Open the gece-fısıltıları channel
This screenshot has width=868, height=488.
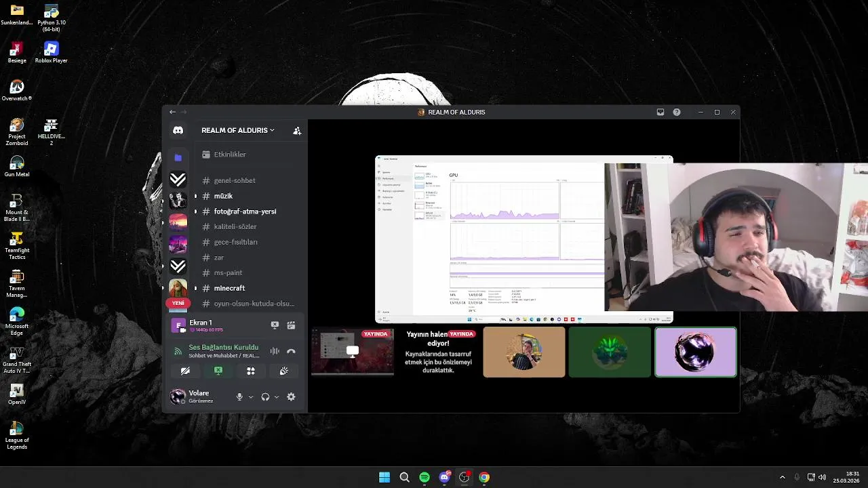[x=250, y=242]
